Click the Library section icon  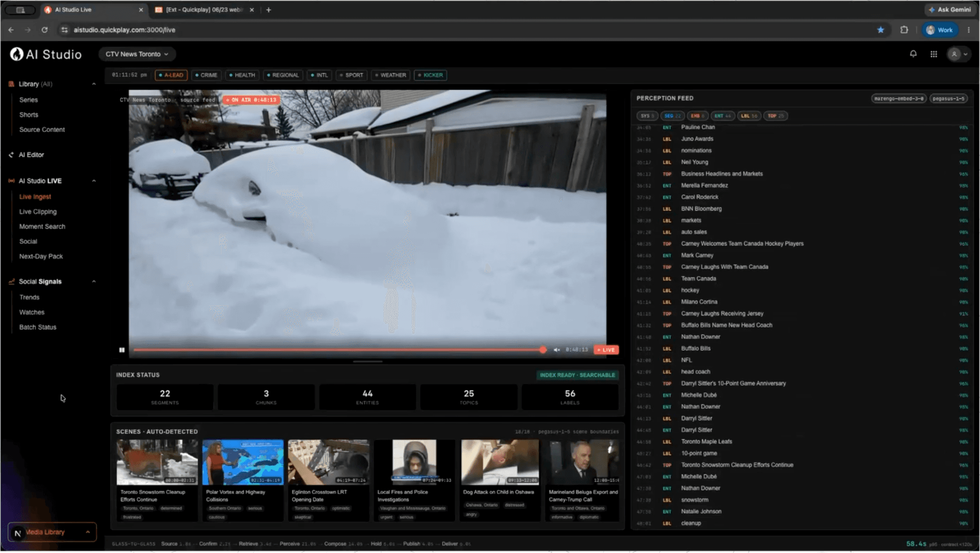click(11, 84)
